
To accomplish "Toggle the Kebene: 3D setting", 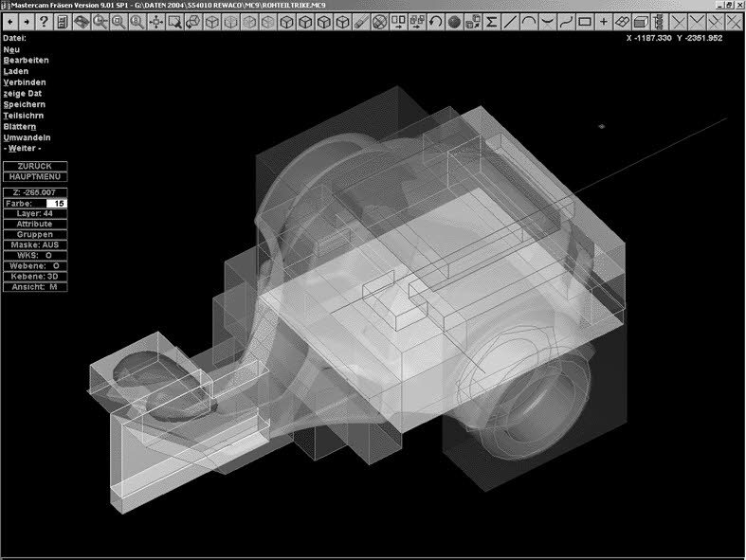I will click(35, 276).
